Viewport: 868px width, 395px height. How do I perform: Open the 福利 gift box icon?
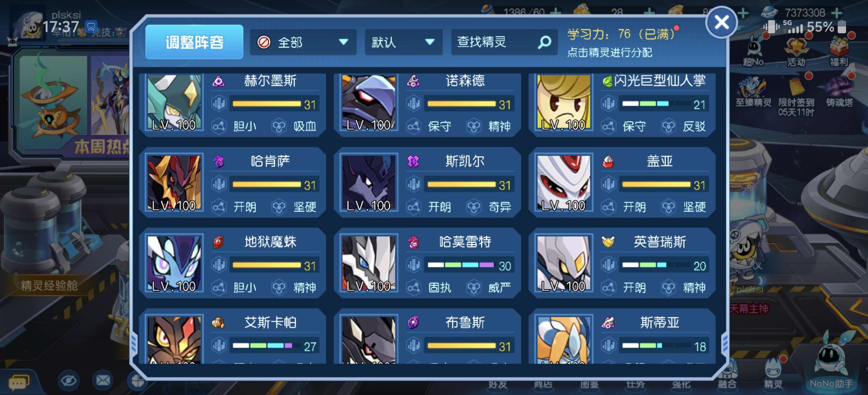[x=839, y=52]
